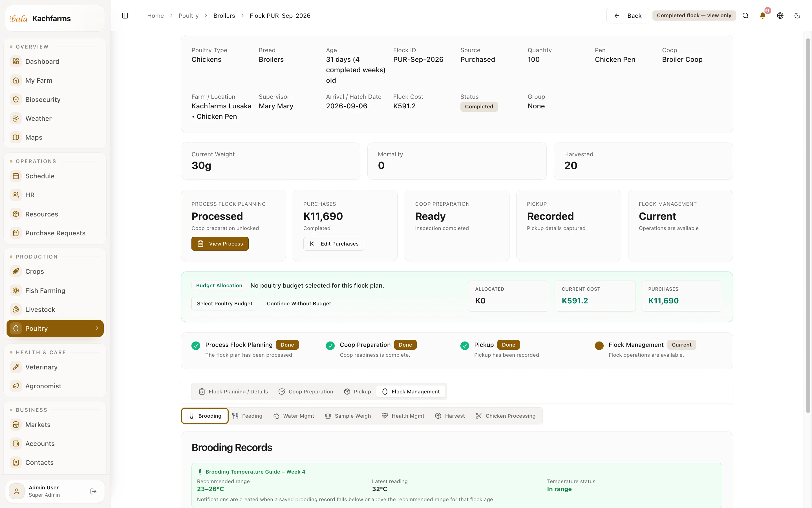Open the notifications bell
This screenshot has width=812, height=508.
[763, 16]
